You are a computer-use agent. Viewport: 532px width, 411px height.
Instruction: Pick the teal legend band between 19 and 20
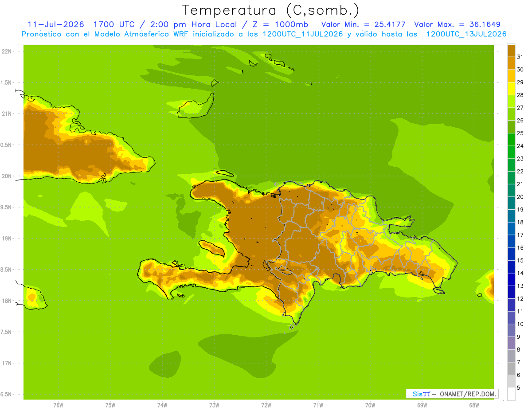click(x=511, y=203)
